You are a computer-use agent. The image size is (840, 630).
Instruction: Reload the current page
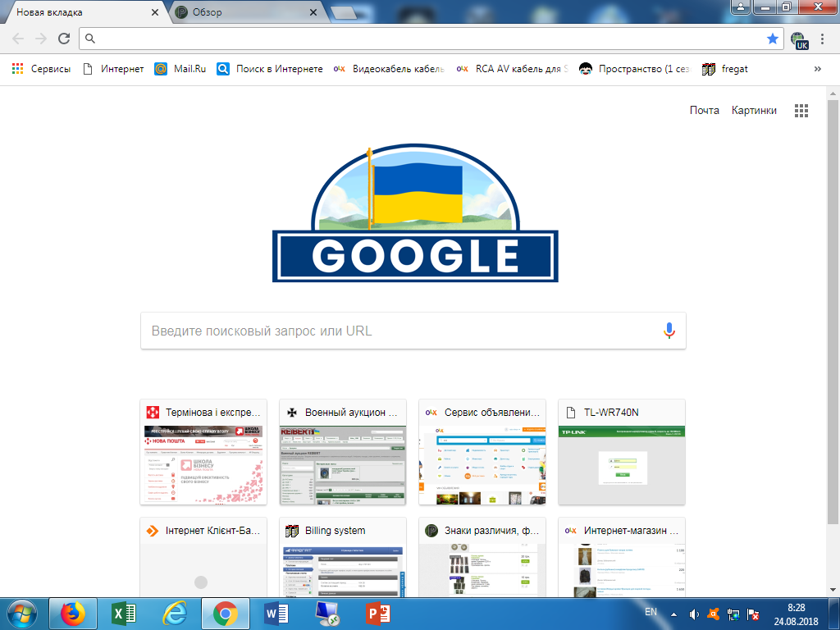(64, 39)
